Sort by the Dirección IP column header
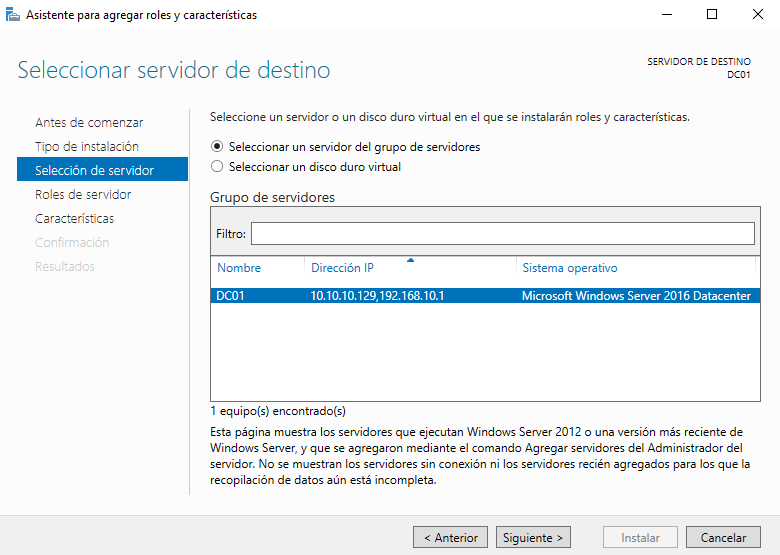 342,268
